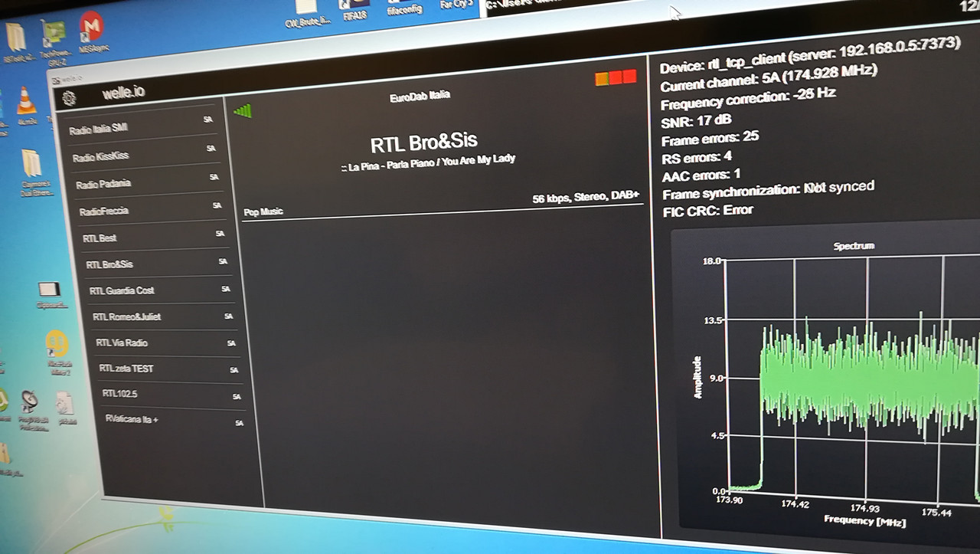
Task: Open the FIFA18 desktop shortcut
Action: (x=354, y=10)
